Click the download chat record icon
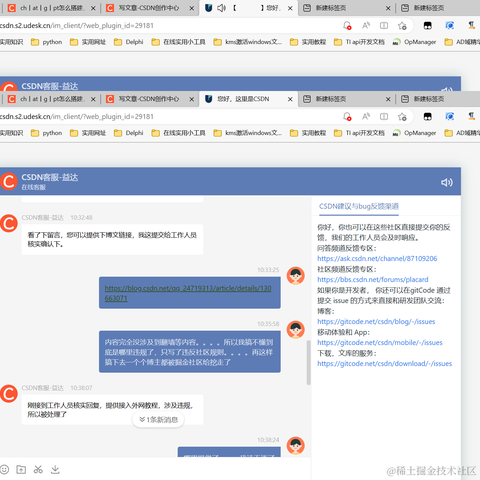The width and height of the screenshot is (480, 480). tap(55, 469)
